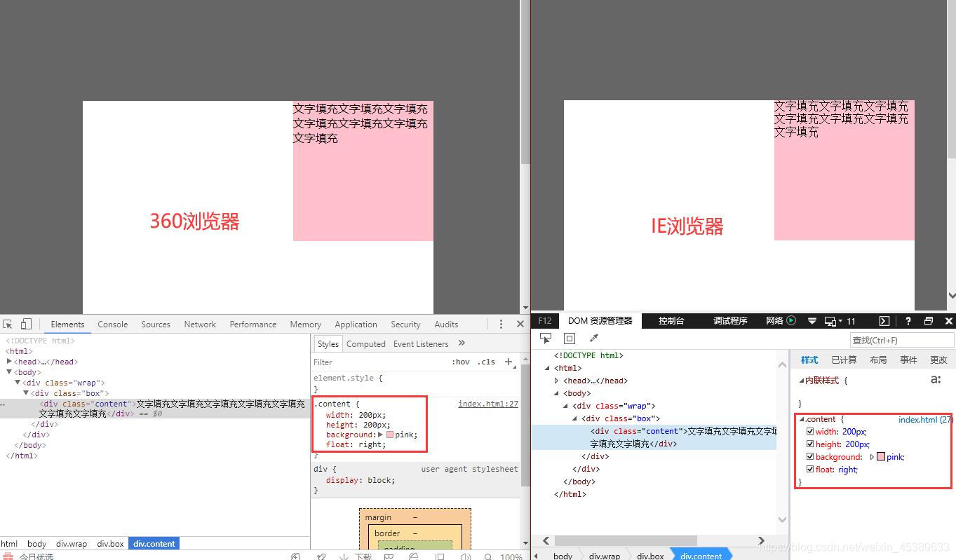Open IE DevTools help question mark
The image size is (956, 560).
pyautogui.click(x=908, y=321)
